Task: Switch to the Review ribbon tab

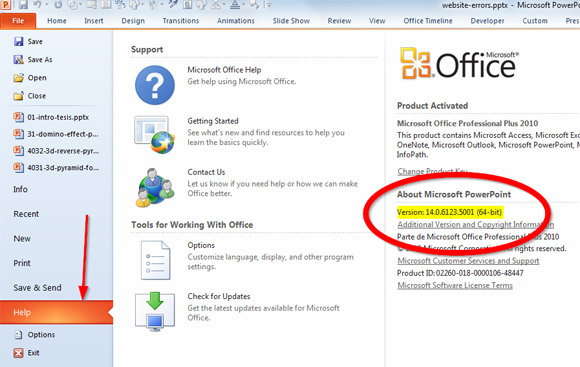Action: pos(339,21)
